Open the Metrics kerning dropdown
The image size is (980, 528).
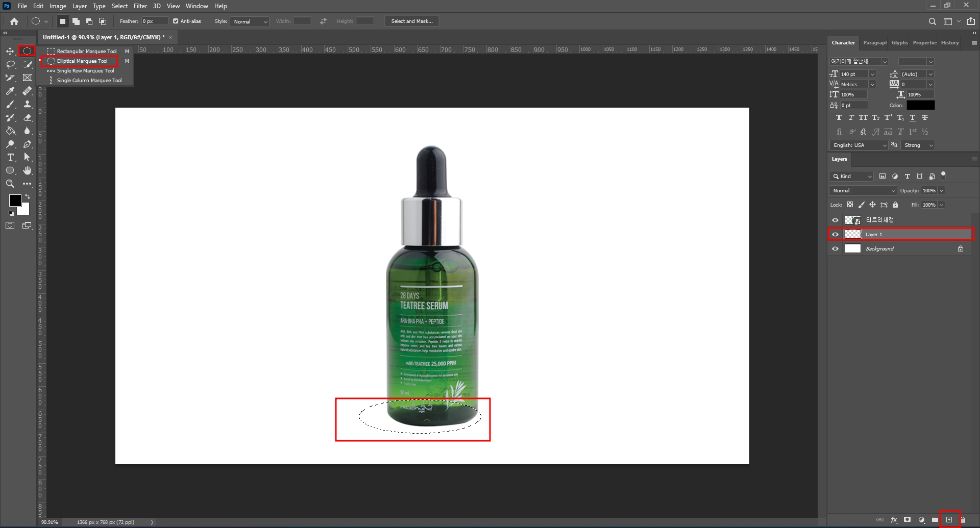click(872, 85)
